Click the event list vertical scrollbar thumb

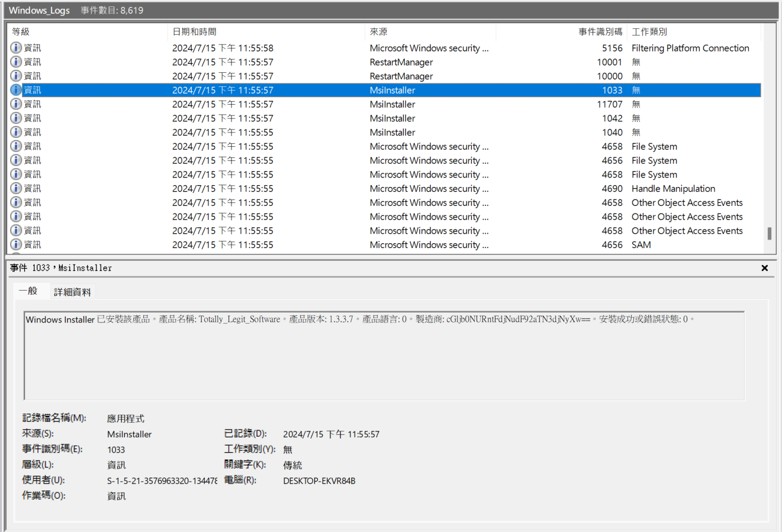click(x=770, y=233)
